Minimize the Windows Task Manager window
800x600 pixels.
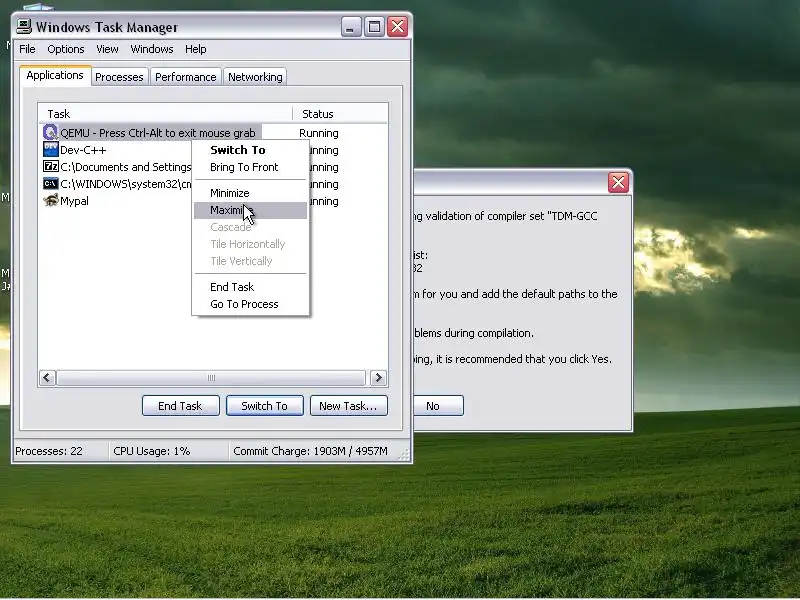click(x=351, y=27)
